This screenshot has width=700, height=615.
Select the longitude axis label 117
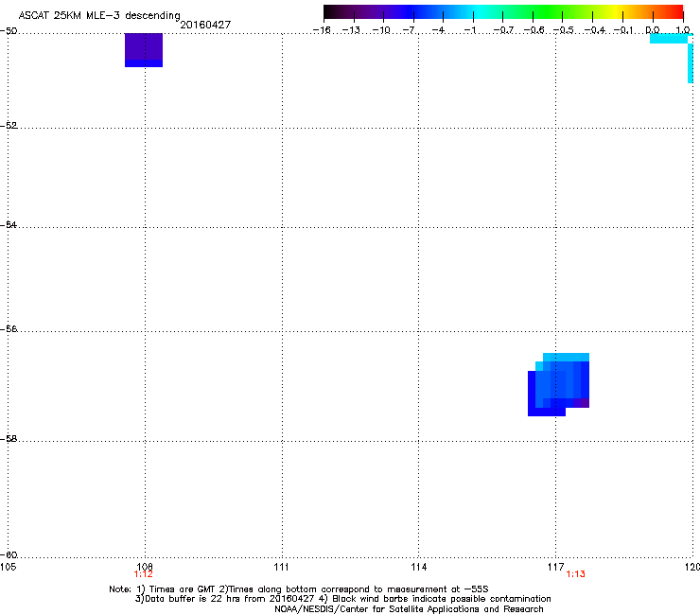(x=556, y=567)
